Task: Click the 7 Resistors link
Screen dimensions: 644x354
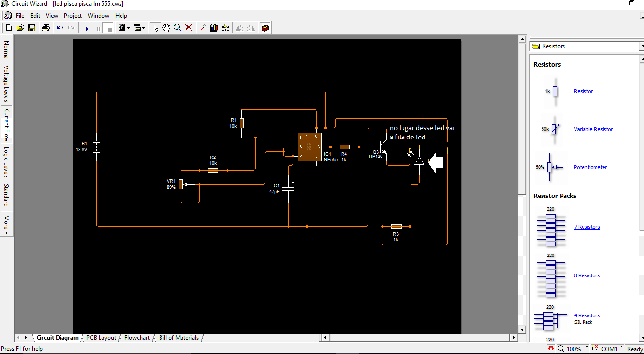Action: 587,227
